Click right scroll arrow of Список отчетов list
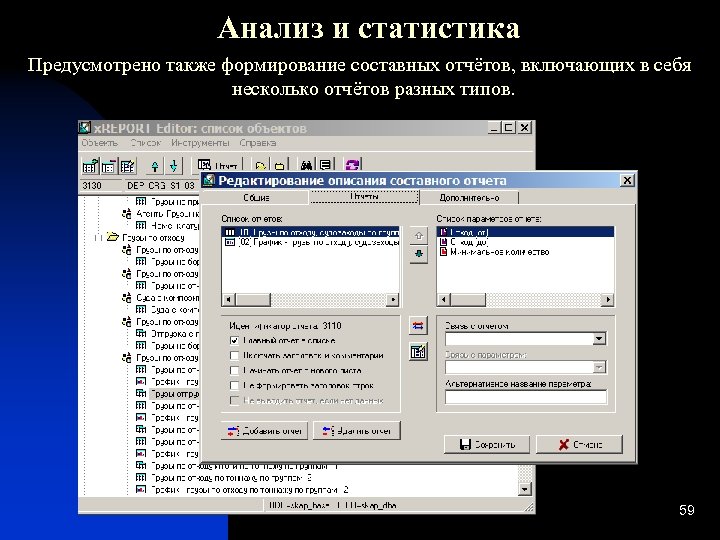The image size is (720, 540). tap(393, 300)
